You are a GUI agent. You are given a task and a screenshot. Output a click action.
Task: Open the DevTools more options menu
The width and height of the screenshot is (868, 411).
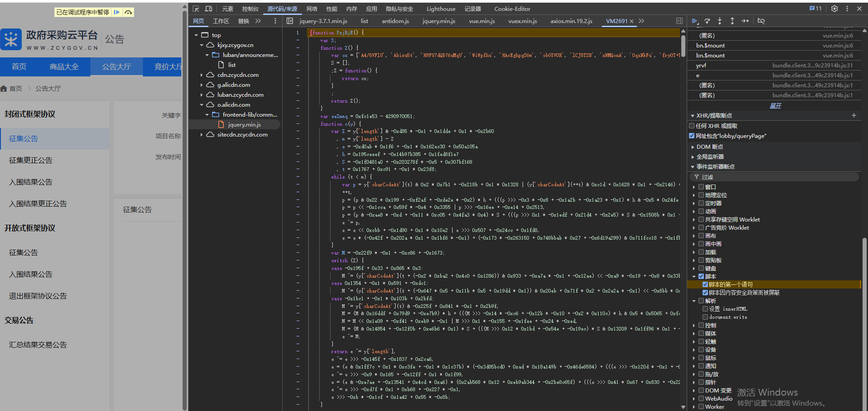[x=847, y=9]
